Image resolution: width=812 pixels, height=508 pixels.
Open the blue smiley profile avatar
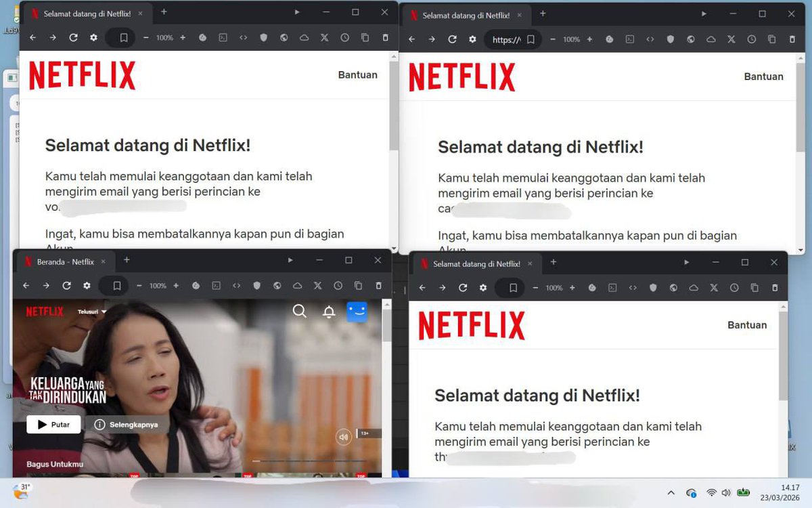pos(357,312)
